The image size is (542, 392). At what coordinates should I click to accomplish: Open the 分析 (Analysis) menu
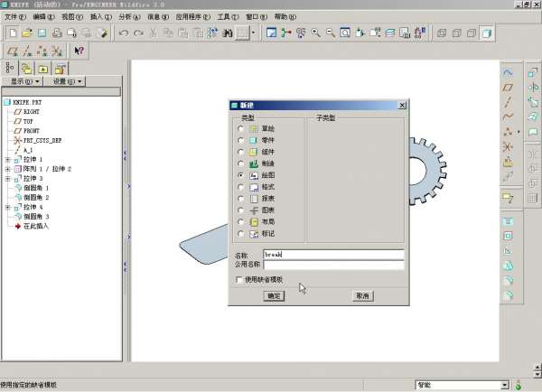tap(129, 16)
